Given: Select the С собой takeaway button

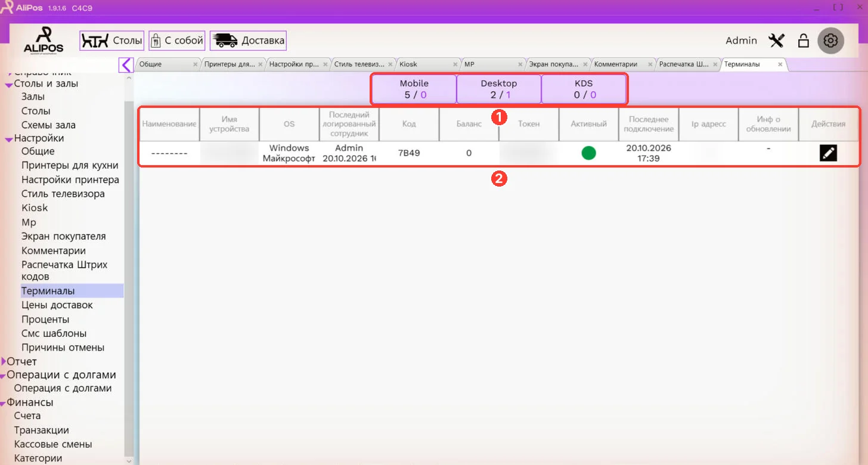Looking at the screenshot, I should point(177,41).
